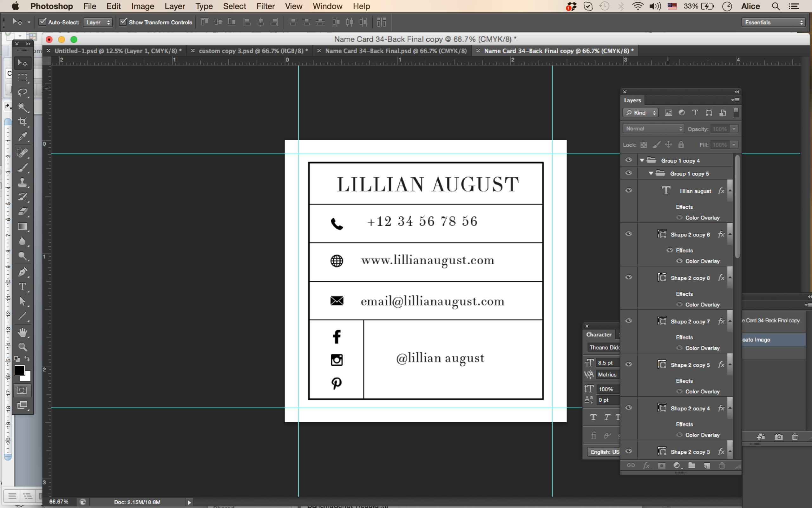Select the Eyedropper tool
This screenshot has height=508, width=812.
click(x=23, y=137)
